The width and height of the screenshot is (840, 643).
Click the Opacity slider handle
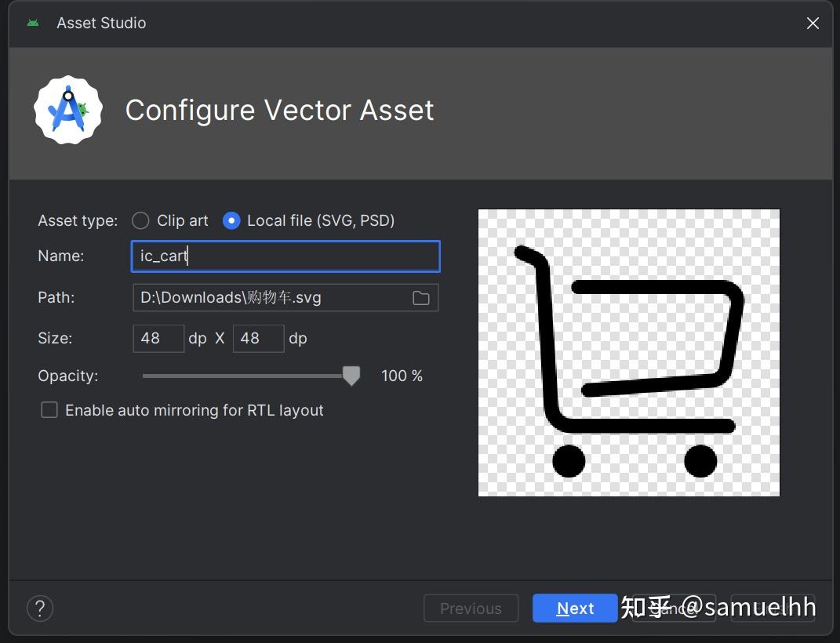click(x=351, y=376)
